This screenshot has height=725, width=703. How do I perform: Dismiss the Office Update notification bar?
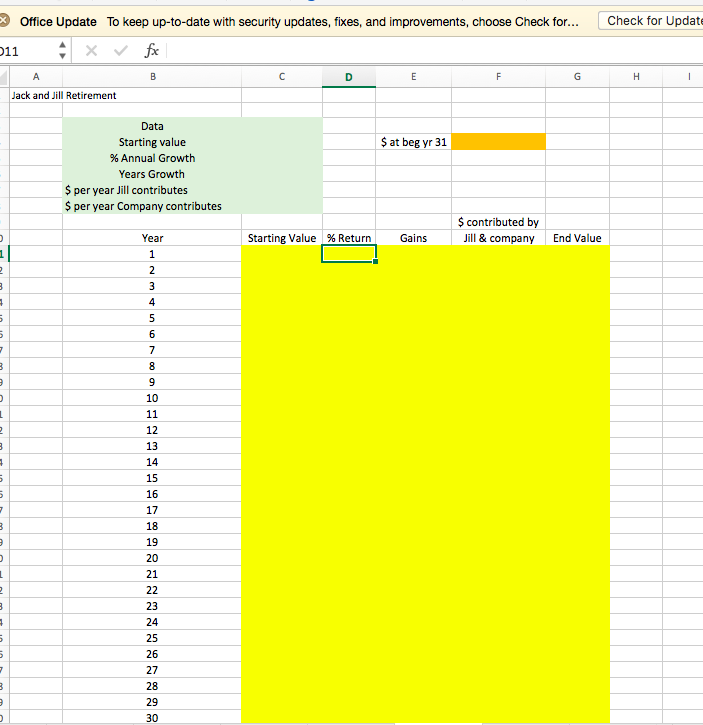[4, 21]
